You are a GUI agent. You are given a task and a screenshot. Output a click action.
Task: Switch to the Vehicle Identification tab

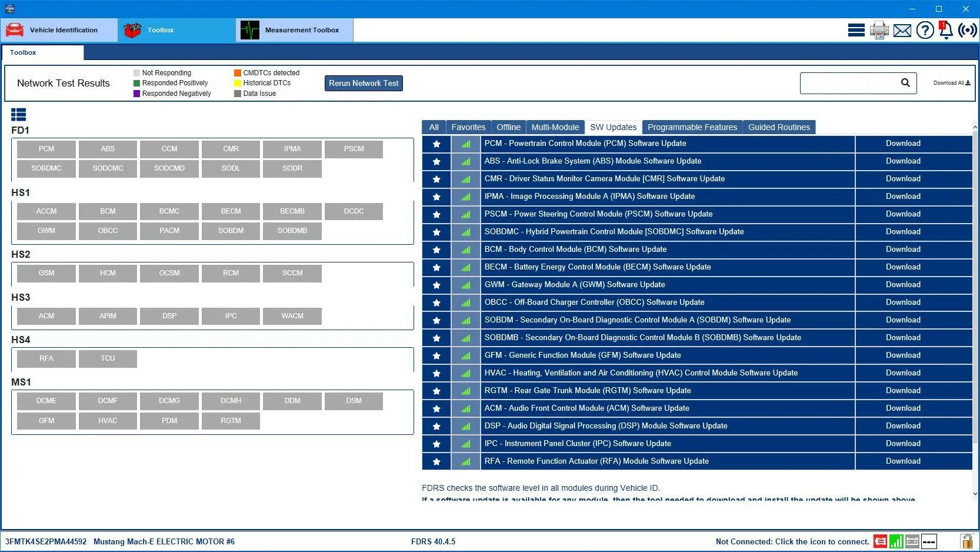click(59, 30)
